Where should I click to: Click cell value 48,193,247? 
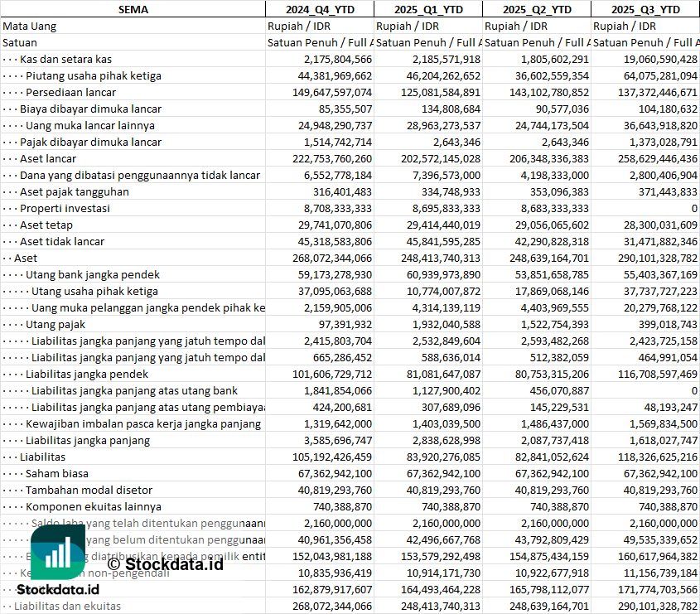(670, 407)
